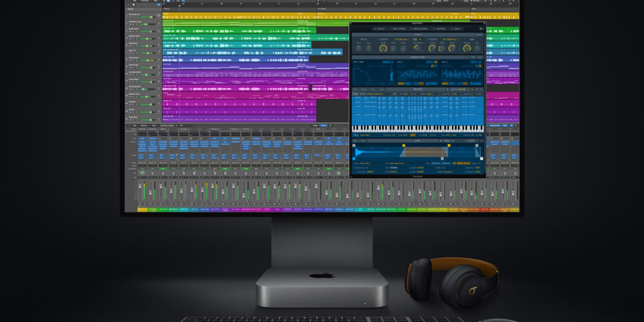
Task: Select the Tracks mixer view button
Action: point(323,125)
